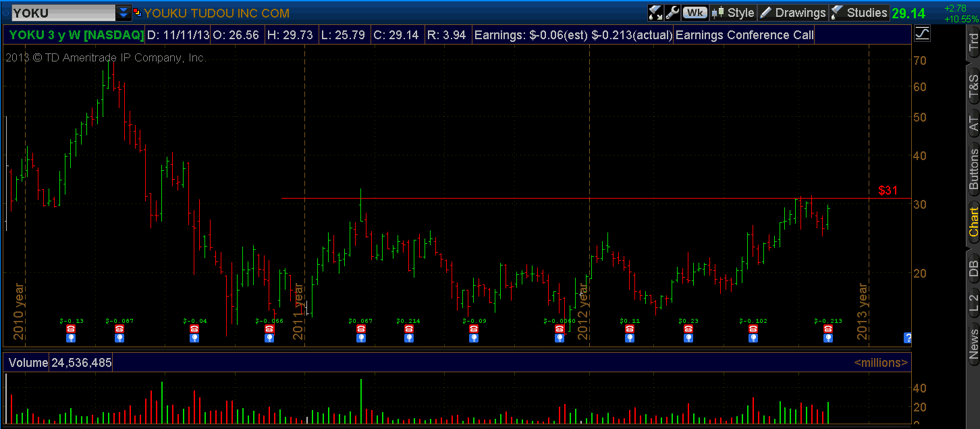Click phone icon under $0.067 earnings
This screenshot has width=980, height=429.
(360, 328)
